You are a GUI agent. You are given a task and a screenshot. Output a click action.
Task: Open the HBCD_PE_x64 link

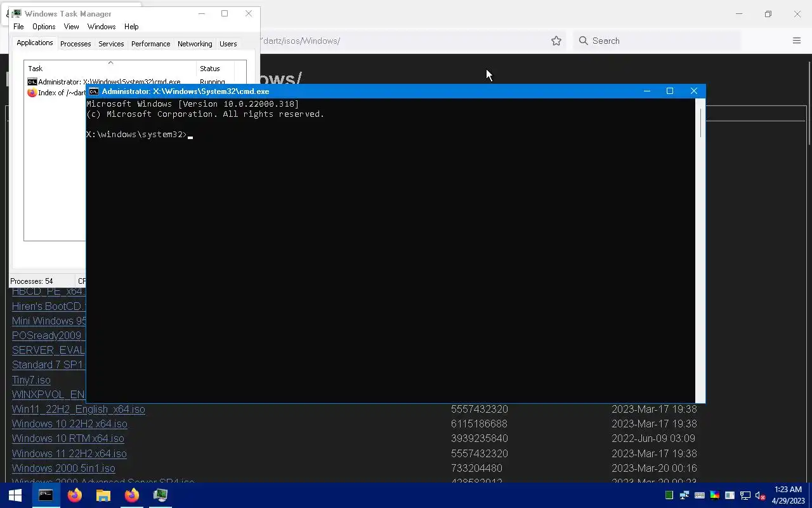click(x=48, y=292)
